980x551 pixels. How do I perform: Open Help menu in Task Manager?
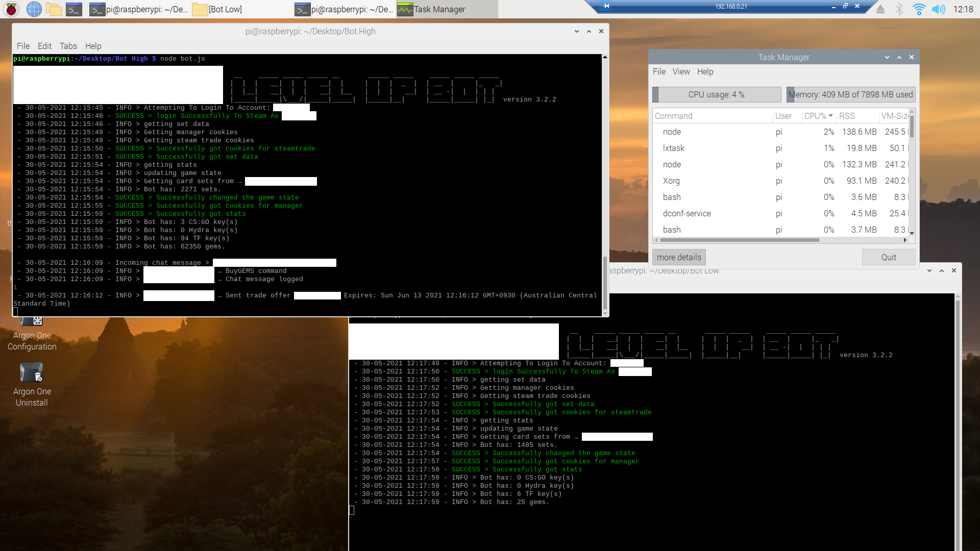705,71
